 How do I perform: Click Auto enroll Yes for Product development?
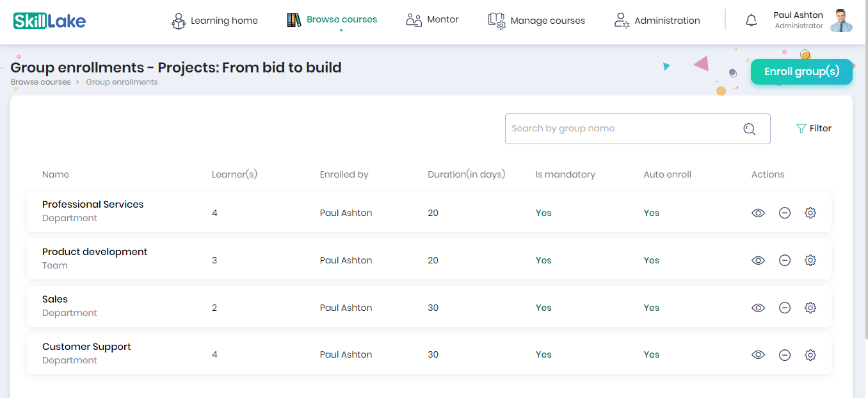pos(652,260)
